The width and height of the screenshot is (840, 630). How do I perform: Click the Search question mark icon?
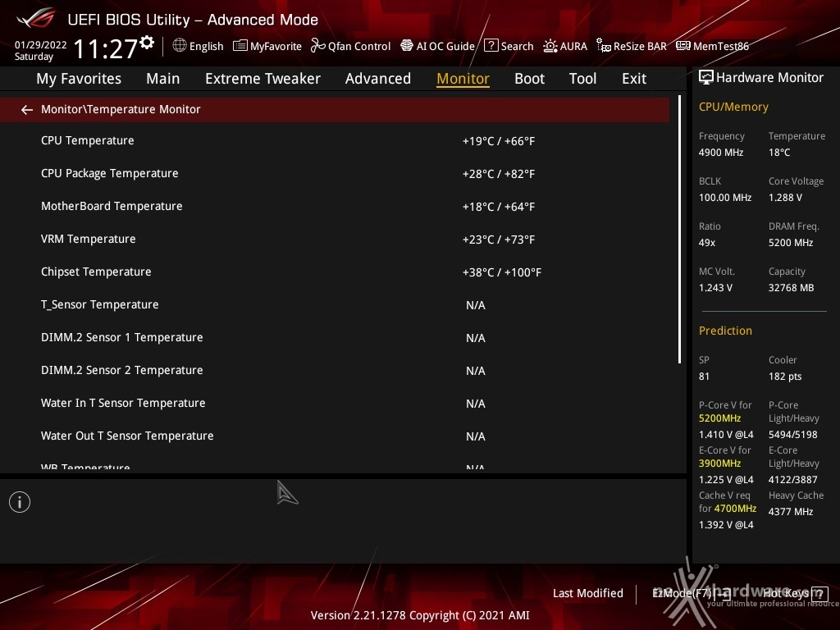(x=491, y=46)
